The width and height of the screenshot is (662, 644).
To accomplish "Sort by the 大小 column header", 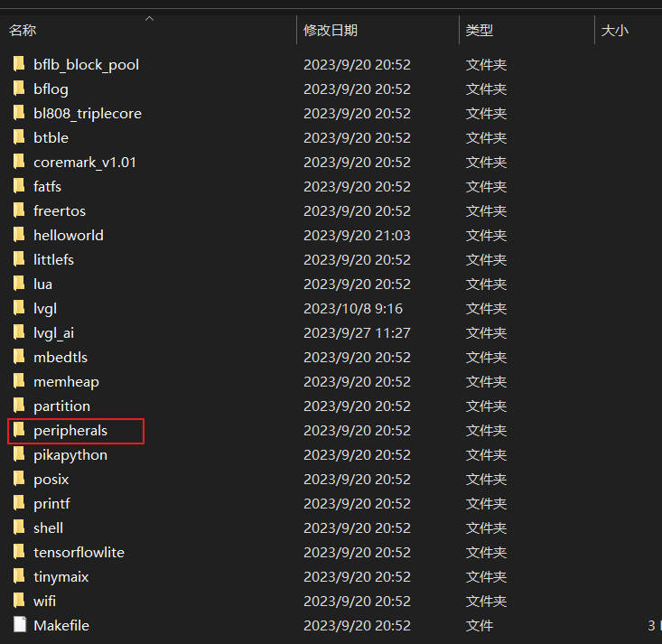I will coord(614,30).
